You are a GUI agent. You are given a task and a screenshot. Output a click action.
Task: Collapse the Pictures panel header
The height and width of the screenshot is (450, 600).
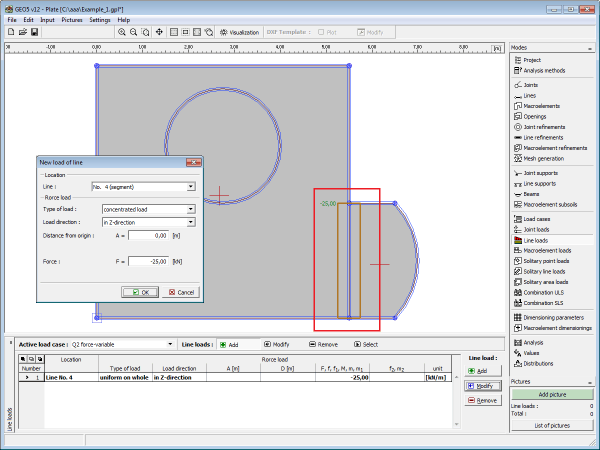(590, 382)
